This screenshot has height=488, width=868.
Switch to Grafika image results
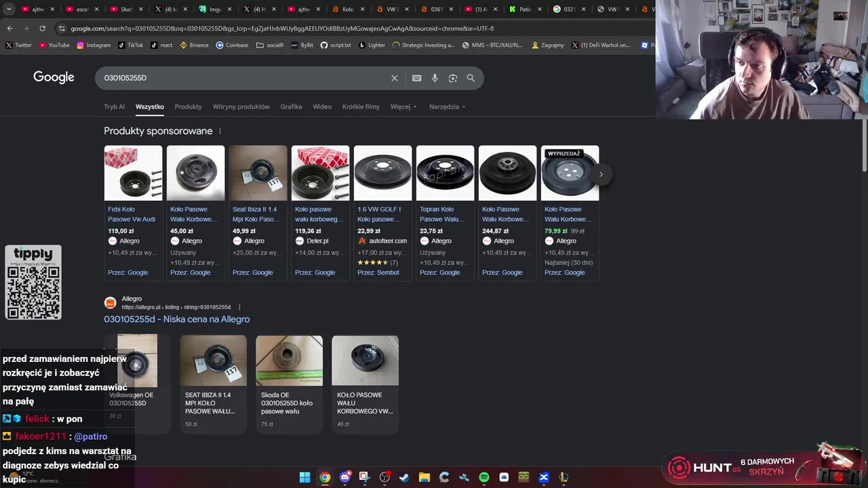point(291,106)
